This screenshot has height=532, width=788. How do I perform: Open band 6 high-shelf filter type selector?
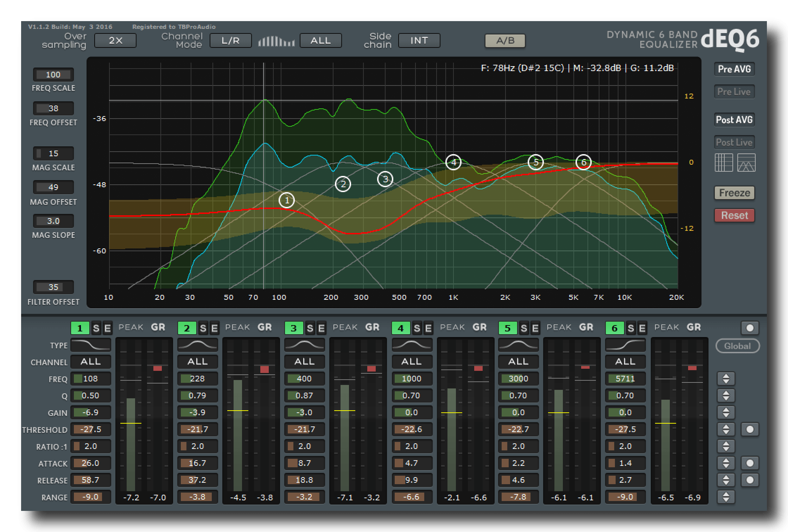[x=625, y=345]
